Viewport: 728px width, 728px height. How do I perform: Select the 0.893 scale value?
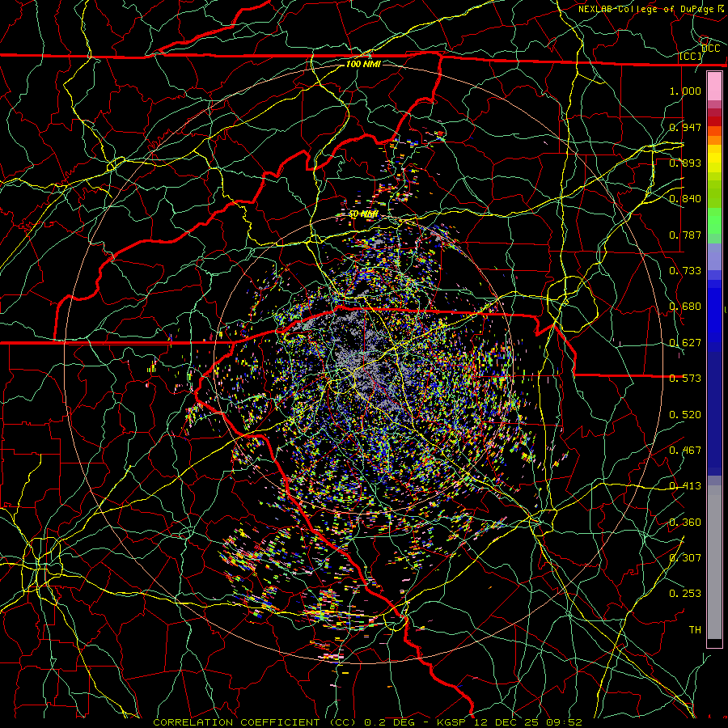[x=685, y=163]
